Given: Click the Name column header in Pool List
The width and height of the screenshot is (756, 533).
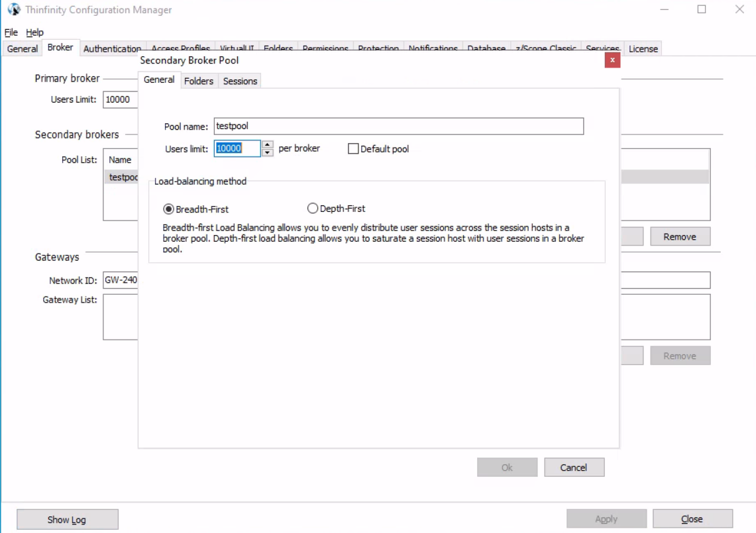Looking at the screenshot, I should pyautogui.click(x=120, y=160).
